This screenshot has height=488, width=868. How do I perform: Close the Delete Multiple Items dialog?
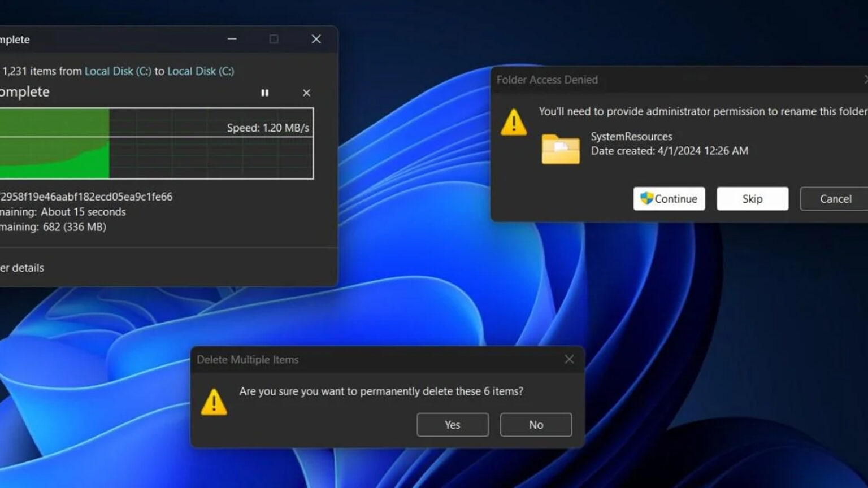point(569,359)
